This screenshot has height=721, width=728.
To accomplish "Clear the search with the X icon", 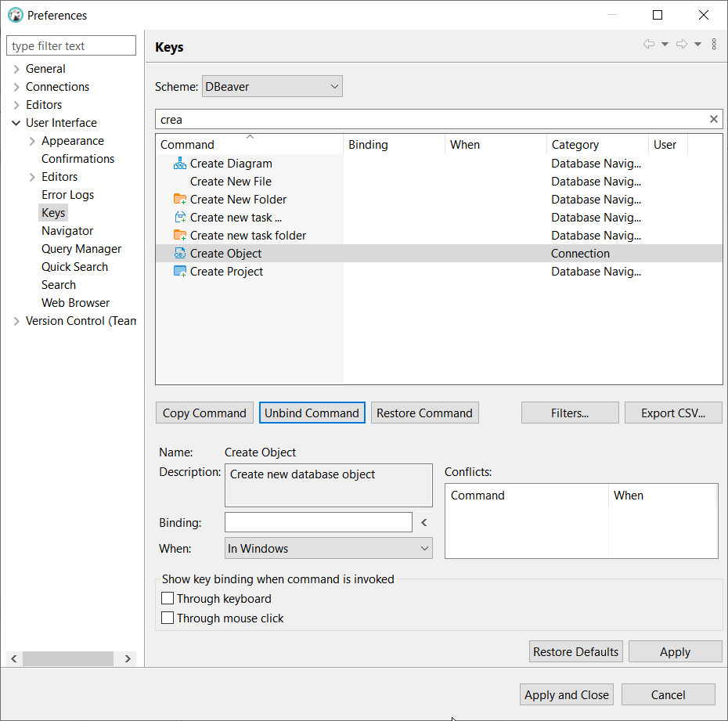I will tap(713, 119).
